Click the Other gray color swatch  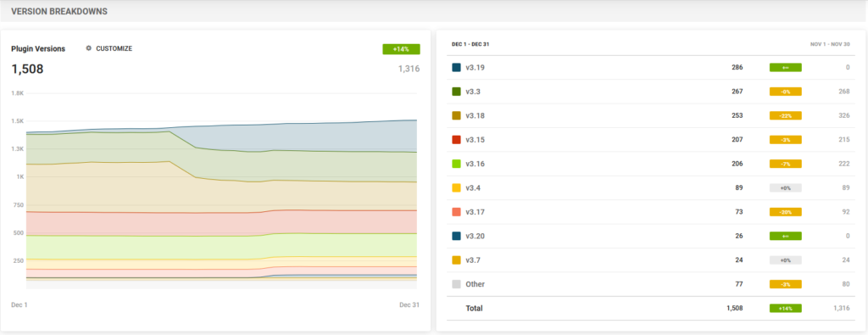[456, 284]
